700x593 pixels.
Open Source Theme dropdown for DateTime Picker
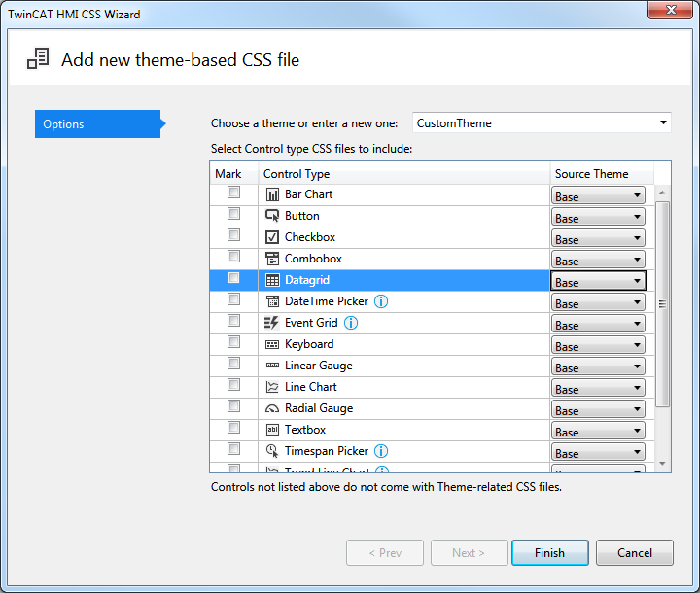598,302
